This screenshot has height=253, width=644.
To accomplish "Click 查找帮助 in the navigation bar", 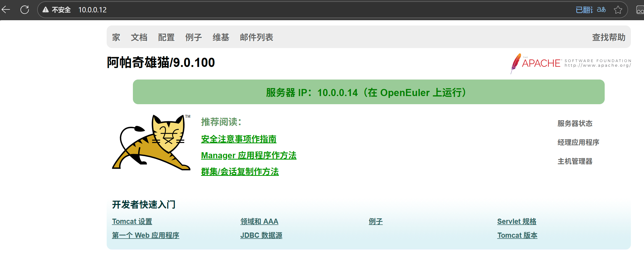I will [609, 37].
